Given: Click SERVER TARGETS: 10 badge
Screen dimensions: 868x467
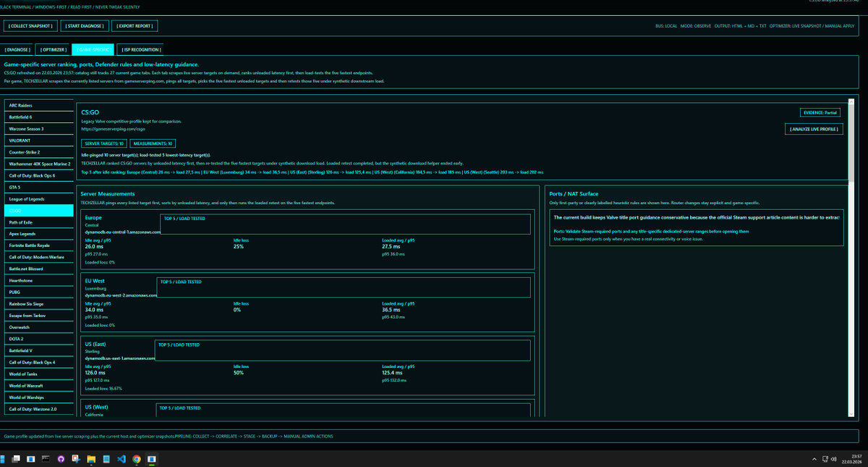Looking at the screenshot, I should (104, 144).
